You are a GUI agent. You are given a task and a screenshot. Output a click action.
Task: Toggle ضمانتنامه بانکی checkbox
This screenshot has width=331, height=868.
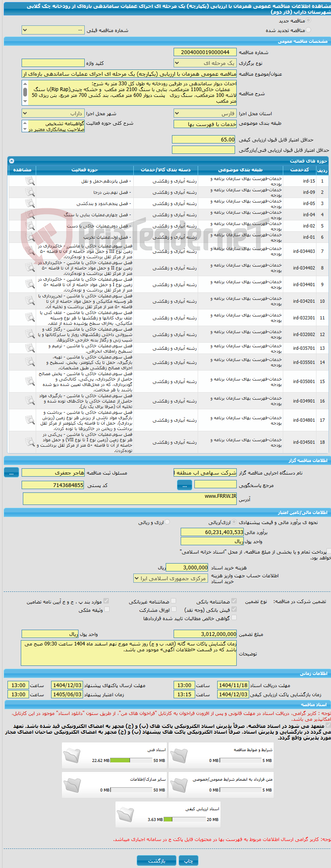click(x=234, y=601)
